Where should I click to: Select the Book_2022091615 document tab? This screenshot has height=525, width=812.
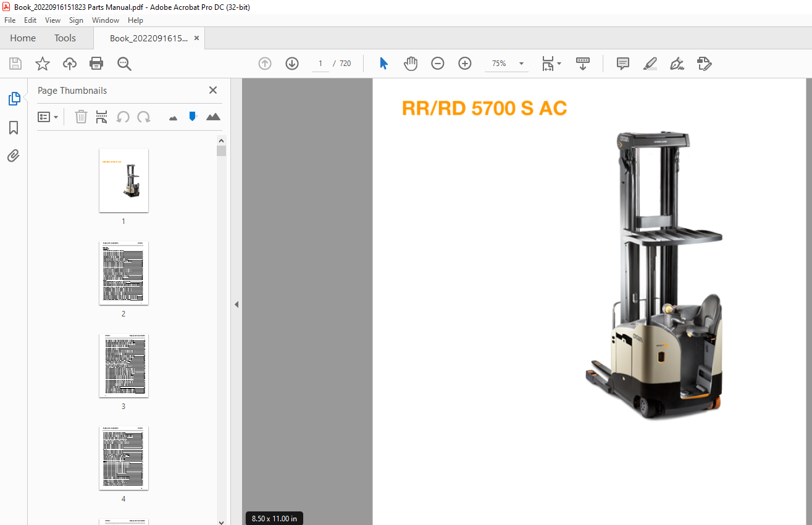click(x=148, y=38)
